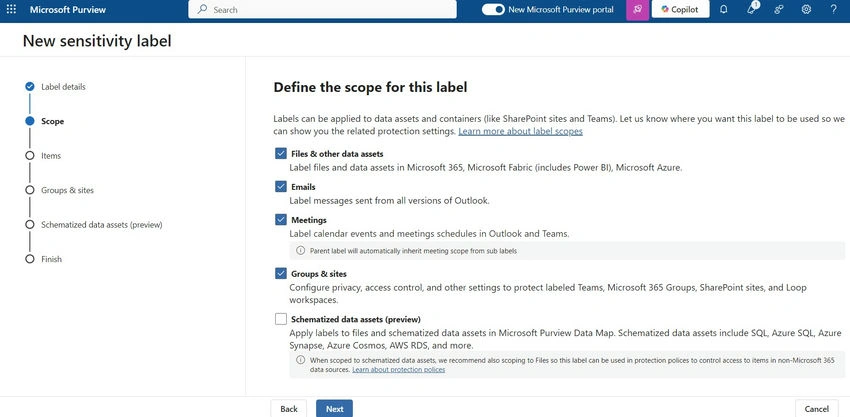
Task: Click the heading 'Define the scope for this label'
Action: (x=370, y=87)
